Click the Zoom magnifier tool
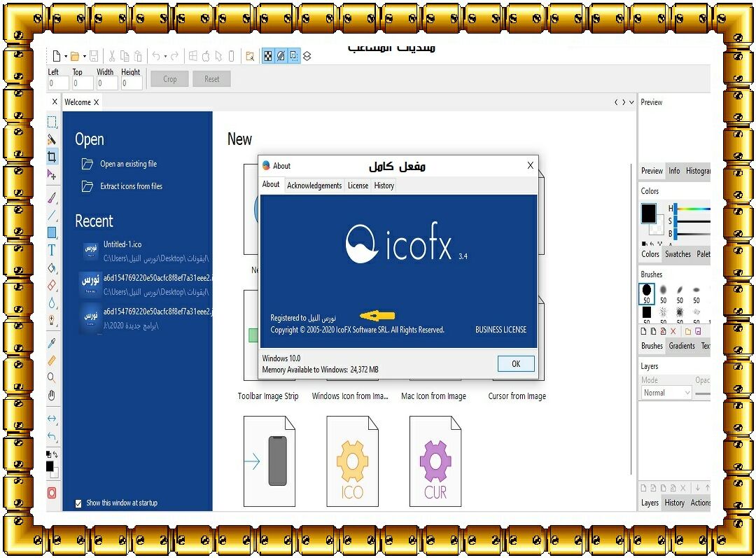 52,378
